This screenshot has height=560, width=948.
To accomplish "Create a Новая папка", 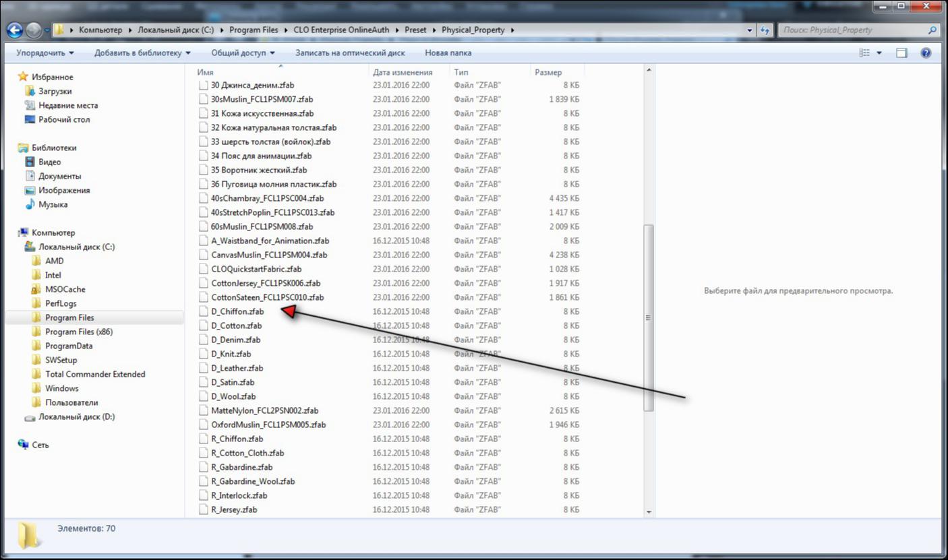I will point(448,53).
